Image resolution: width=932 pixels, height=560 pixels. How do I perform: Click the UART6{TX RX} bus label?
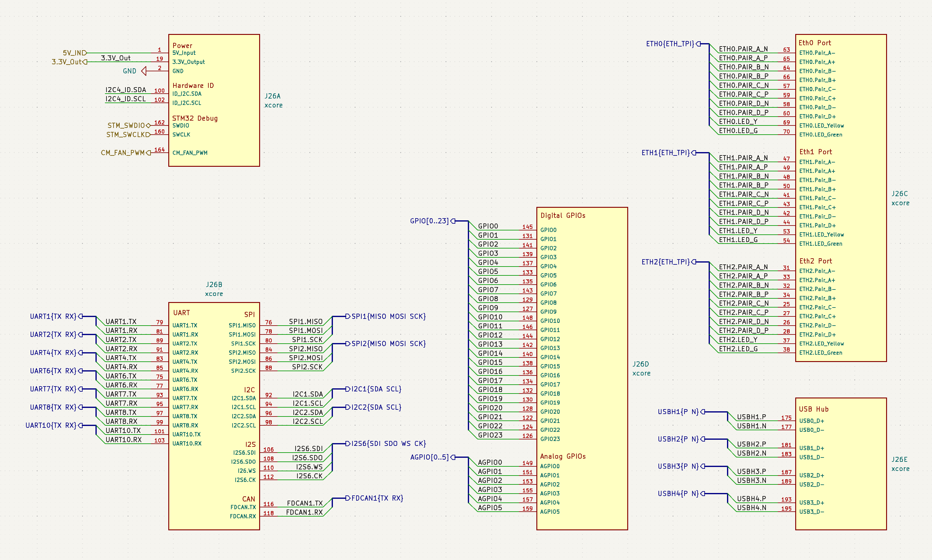click(56, 371)
